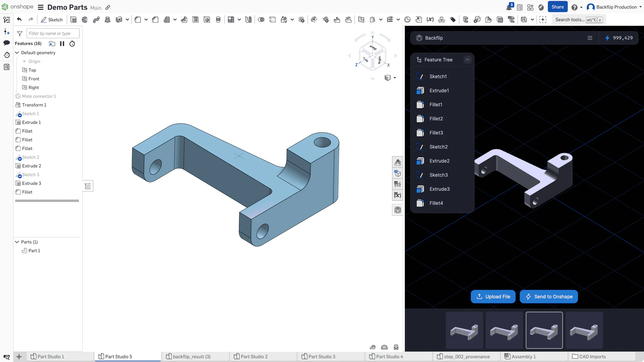The width and height of the screenshot is (644, 362).
Task: Select the Revolve tool
Action: tap(85, 20)
